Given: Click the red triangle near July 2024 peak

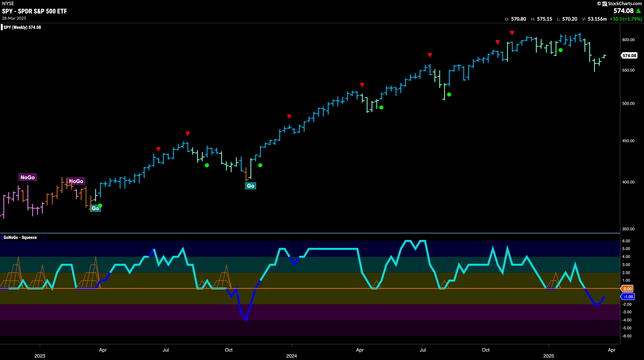Looking at the screenshot, I should pyautogui.click(x=430, y=55).
